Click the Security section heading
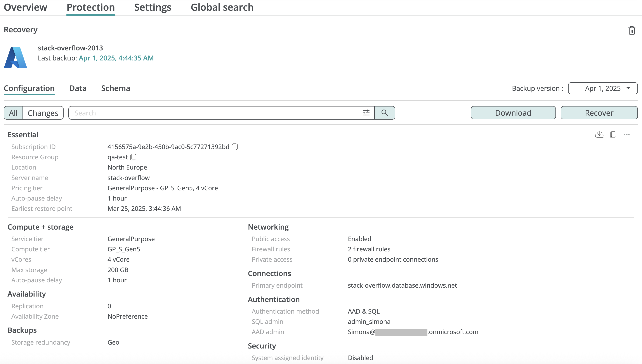The height and width of the screenshot is (364, 642). click(x=262, y=346)
